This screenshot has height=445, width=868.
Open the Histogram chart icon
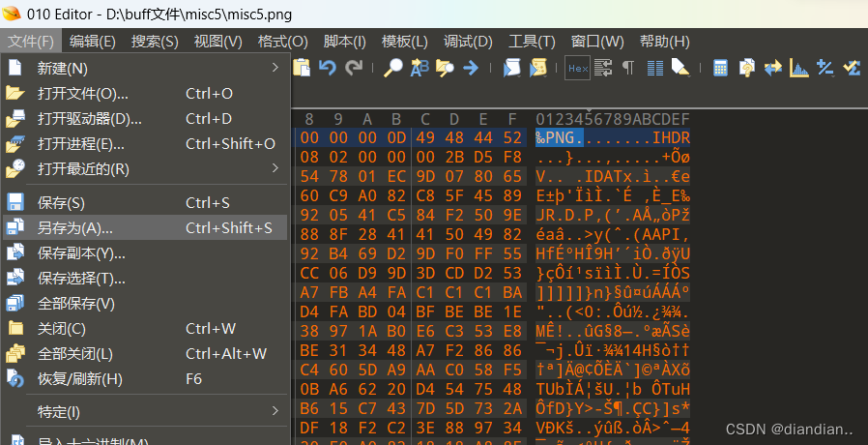point(798,68)
